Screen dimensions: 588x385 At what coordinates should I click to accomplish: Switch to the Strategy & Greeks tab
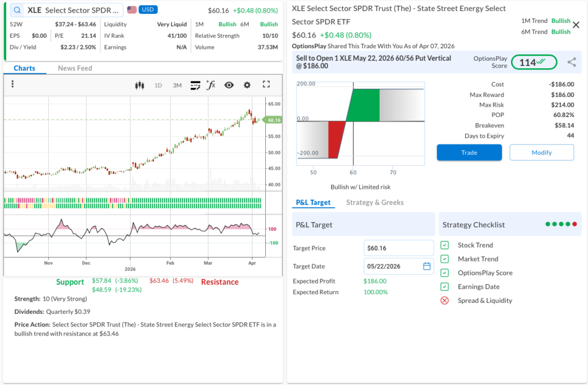pos(374,202)
